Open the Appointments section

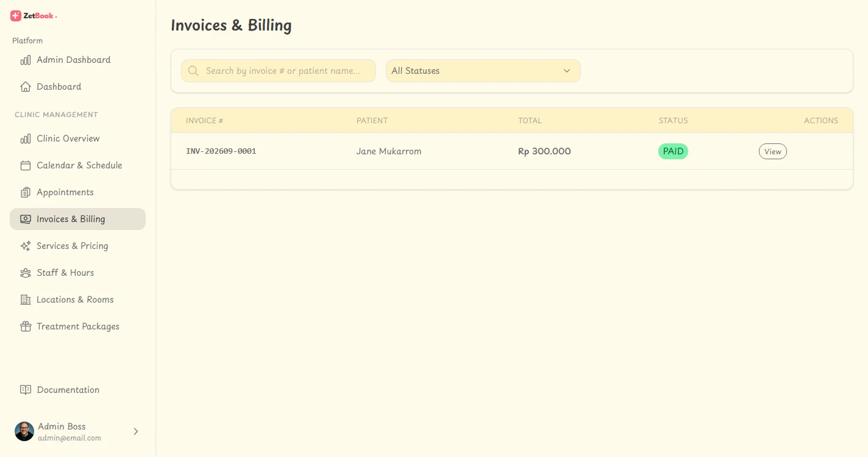click(x=77, y=192)
